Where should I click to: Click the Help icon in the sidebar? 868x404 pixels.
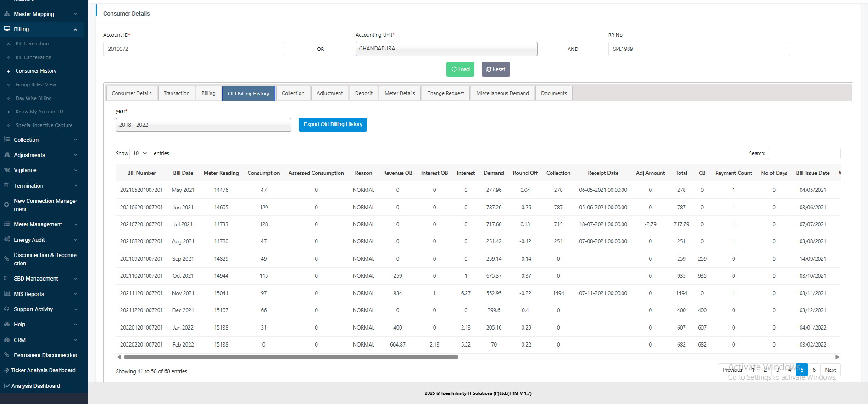tap(7, 324)
